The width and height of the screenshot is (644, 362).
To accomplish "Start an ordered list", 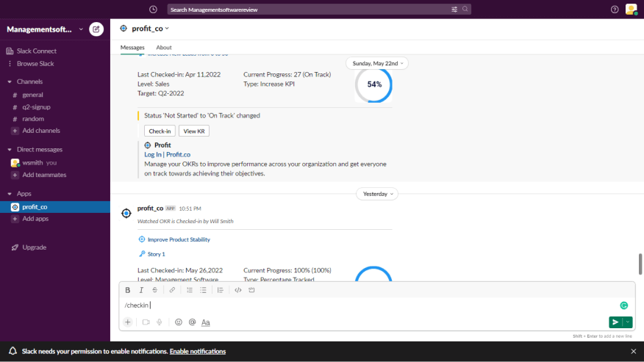I will point(190,290).
